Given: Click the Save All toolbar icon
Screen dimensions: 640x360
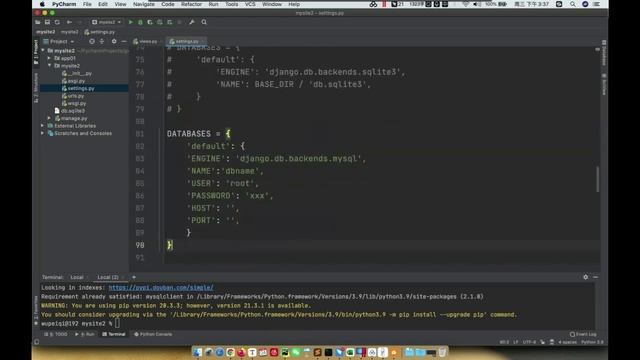Looking at the screenshot, I should (x=47, y=22).
